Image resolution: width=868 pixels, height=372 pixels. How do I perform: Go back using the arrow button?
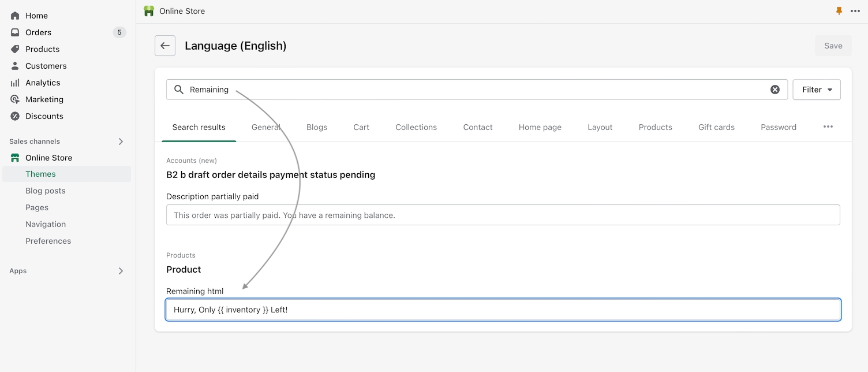[165, 46]
